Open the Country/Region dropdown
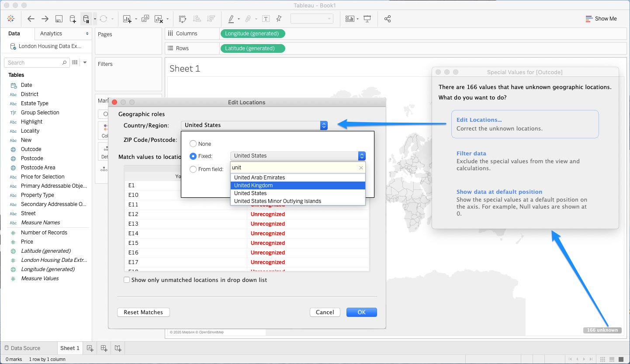This screenshot has height=364, width=630. [x=254, y=125]
